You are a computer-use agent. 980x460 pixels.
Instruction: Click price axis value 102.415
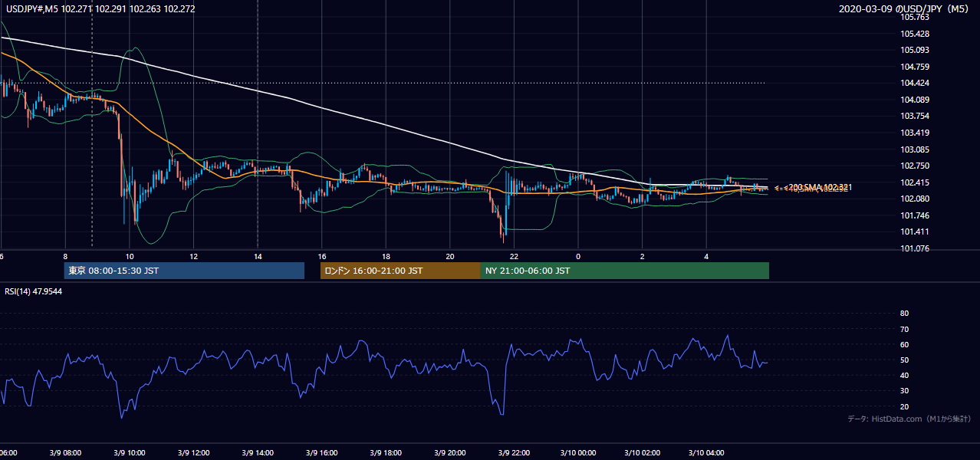pyautogui.click(x=915, y=182)
